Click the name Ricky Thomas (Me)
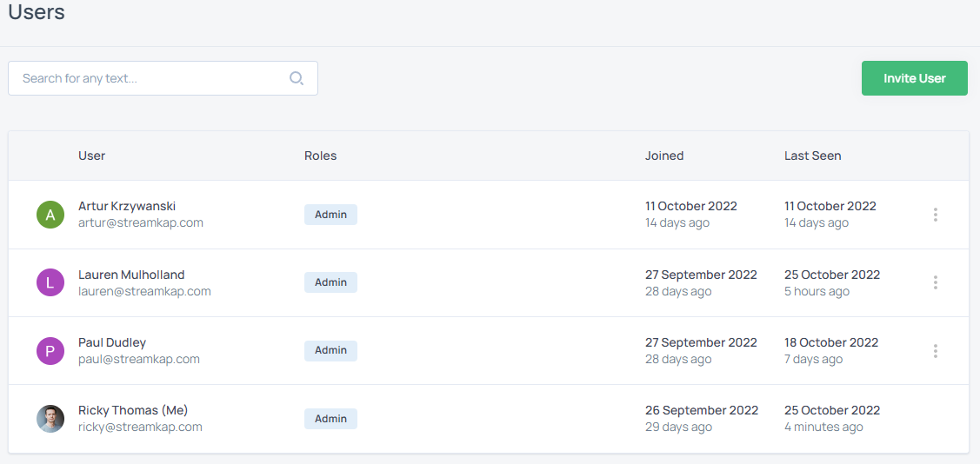Screen dimensions: 980x464 133,410
